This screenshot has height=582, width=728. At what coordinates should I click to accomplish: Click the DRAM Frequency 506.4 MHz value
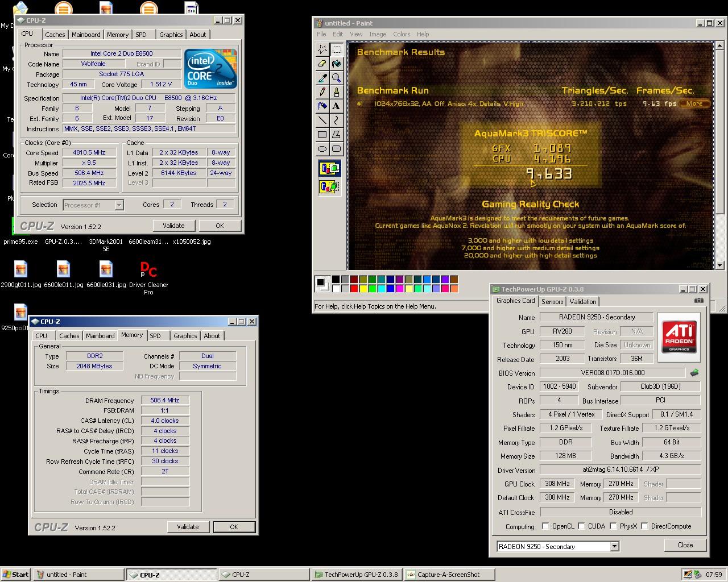click(165, 400)
